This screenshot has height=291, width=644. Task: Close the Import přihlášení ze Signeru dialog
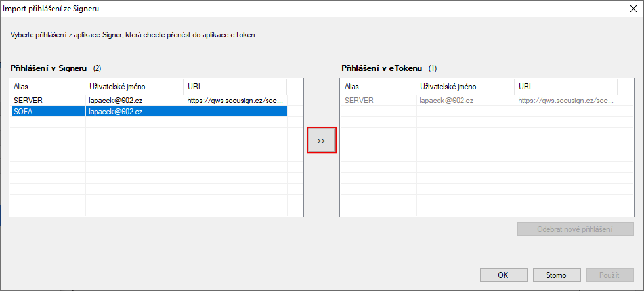(x=633, y=9)
